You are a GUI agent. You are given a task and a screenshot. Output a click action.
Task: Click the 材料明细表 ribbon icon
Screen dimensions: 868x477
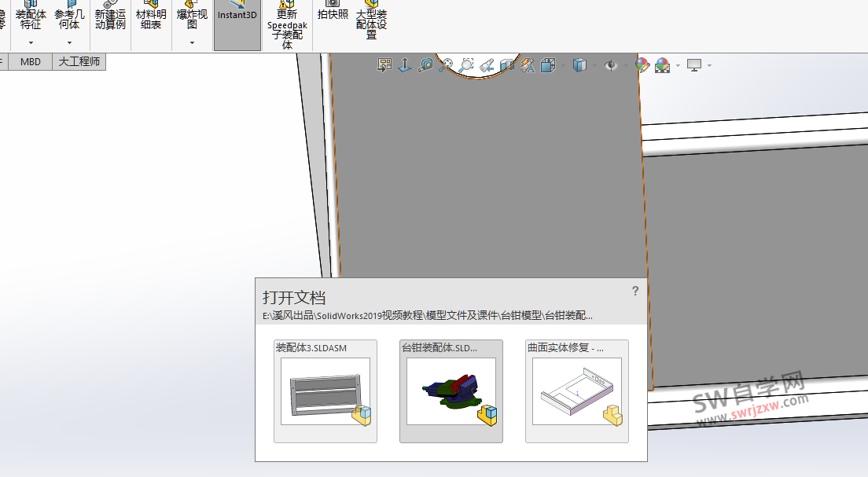[149, 20]
